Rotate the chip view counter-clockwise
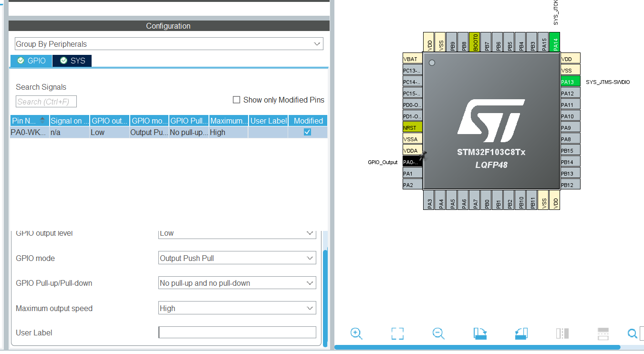This screenshot has width=644, height=354. [521, 333]
